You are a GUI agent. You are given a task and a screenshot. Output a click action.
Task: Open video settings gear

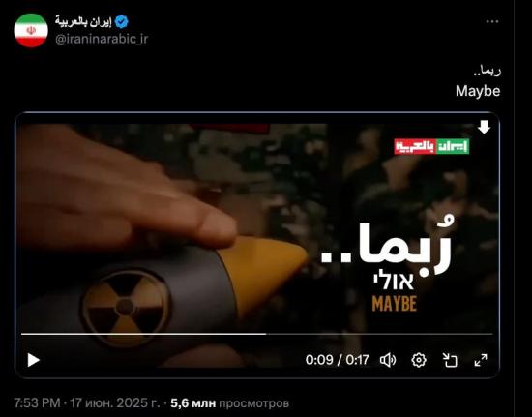coord(419,360)
